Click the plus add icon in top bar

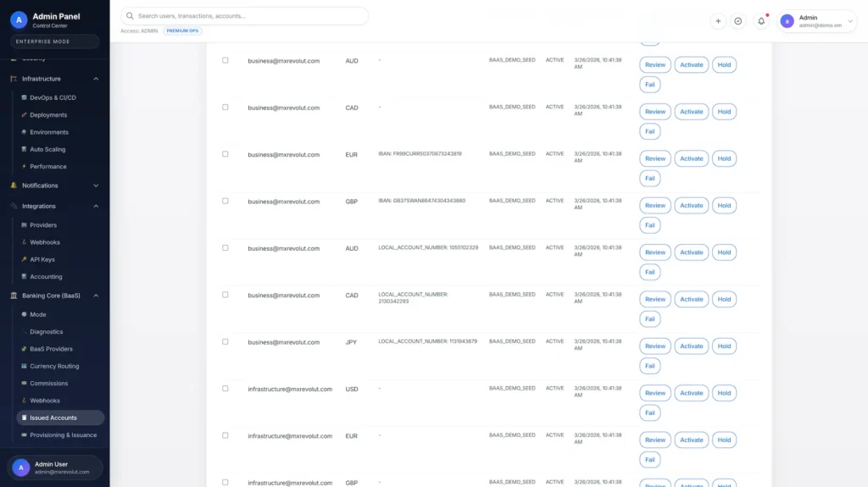[718, 21]
